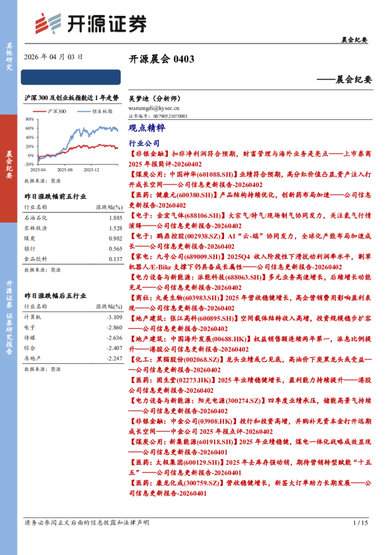Select the red 晨会纪要 sidebar label
This screenshot has height=555, width=392.
9,165
